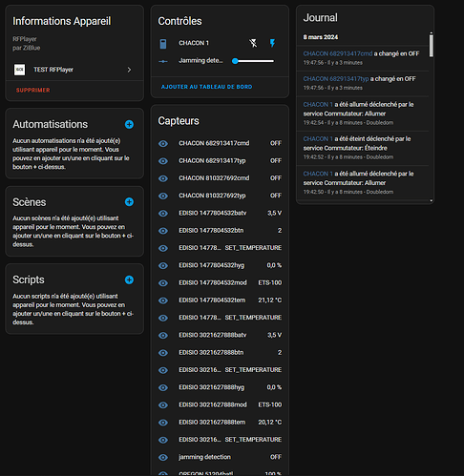Turn on CHACON 1 with flash icon

pos(272,43)
